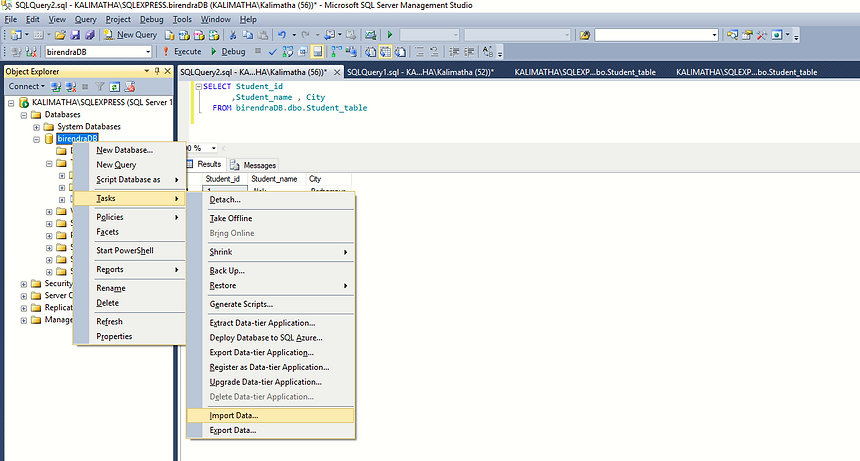
Task: Click the Cut scissors icon
Action: (233, 35)
